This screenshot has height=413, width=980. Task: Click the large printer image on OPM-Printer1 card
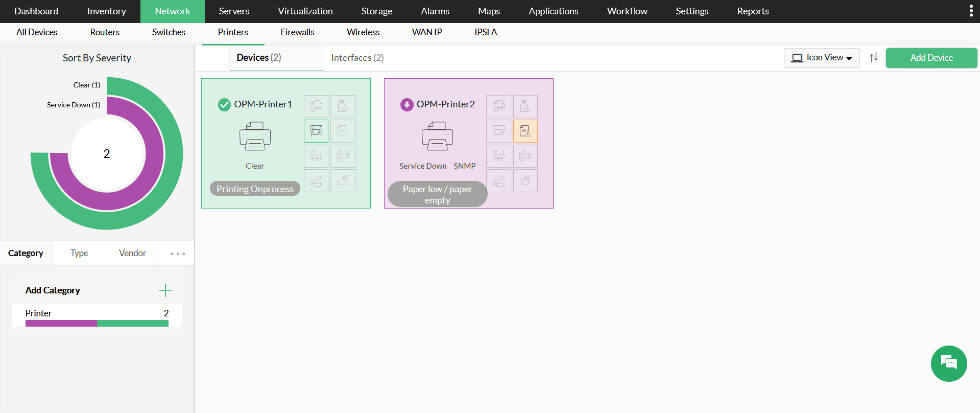point(255,136)
